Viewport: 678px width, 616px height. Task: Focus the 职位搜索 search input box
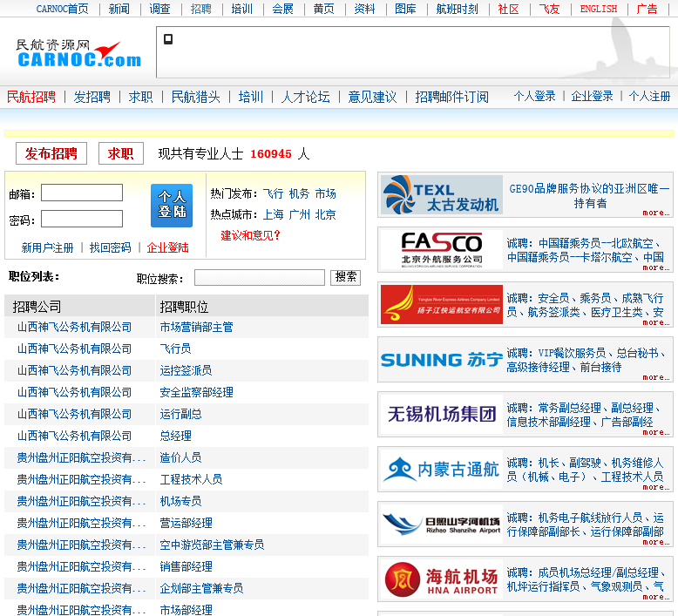260,278
